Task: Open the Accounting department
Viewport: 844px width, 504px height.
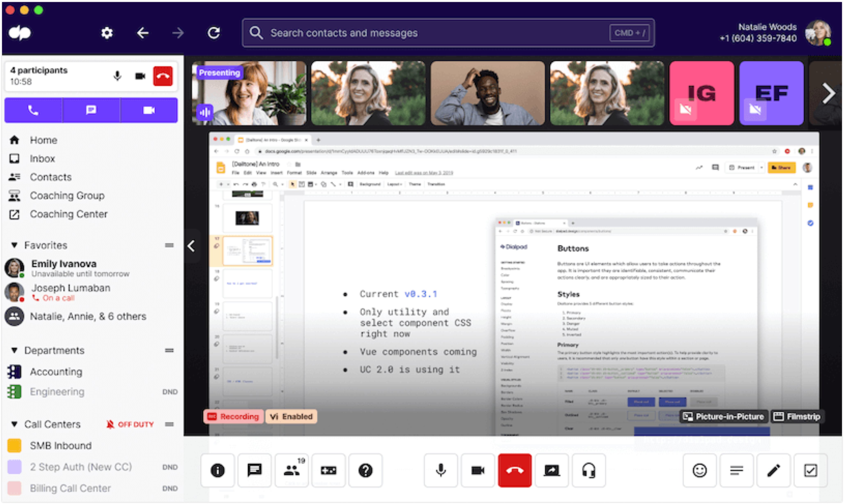Action: 45,372
